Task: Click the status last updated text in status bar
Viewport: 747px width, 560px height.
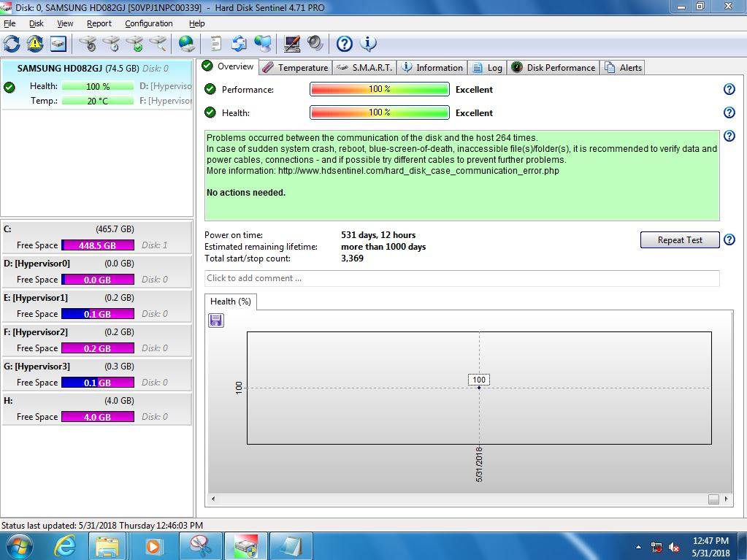Action: pyautogui.click(x=102, y=525)
